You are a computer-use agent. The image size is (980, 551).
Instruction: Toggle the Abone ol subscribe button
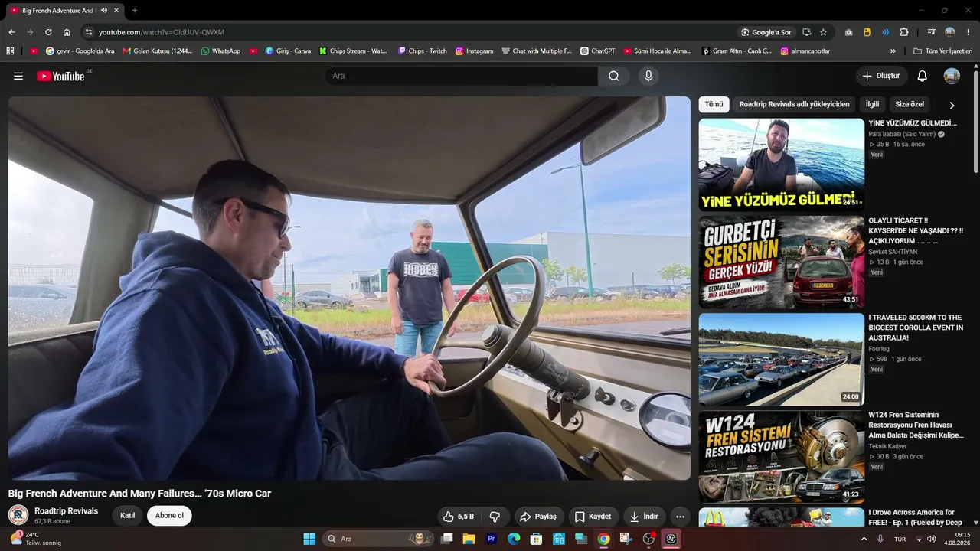(169, 516)
